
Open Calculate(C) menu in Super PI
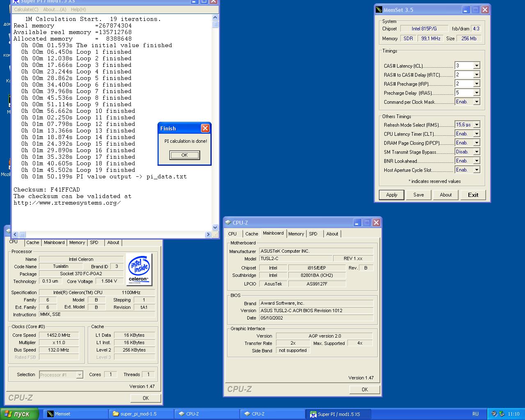[x=26, y=9]
